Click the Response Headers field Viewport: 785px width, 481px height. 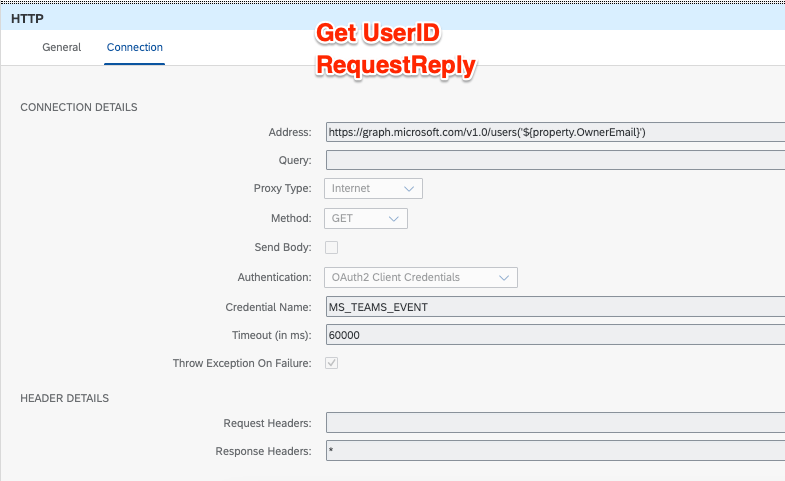[x=555, y=451]
